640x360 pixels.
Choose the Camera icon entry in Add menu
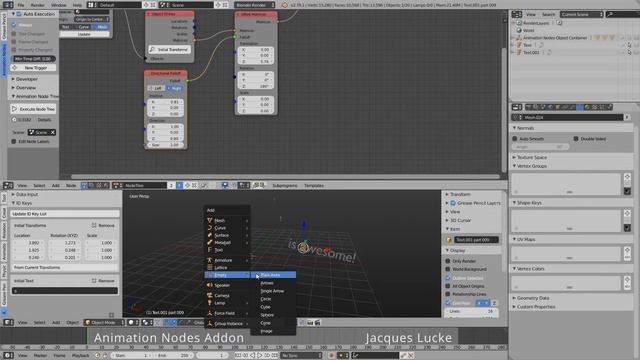pos(227,296)
